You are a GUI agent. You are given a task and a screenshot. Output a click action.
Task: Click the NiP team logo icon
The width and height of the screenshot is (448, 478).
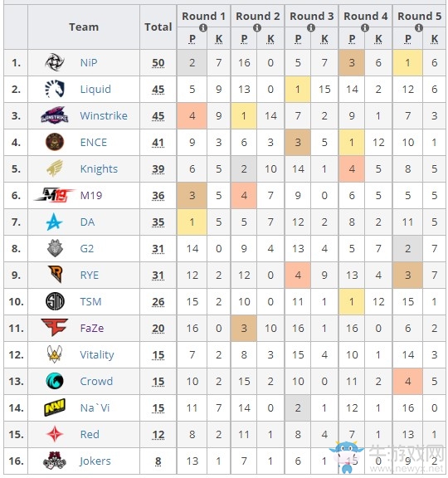coord(55,62)
